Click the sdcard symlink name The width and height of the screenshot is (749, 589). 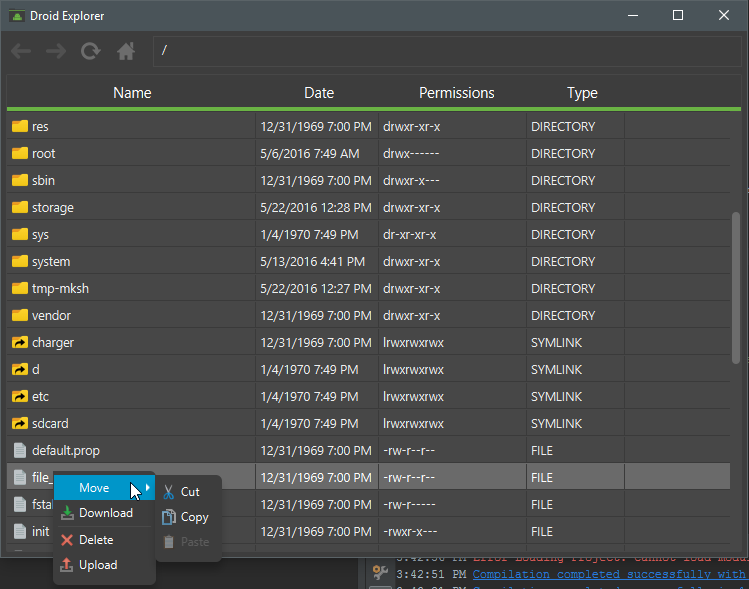[x=50, y=424]
